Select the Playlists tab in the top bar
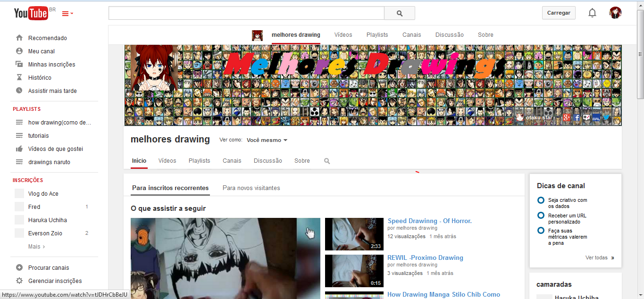Viewport: 644px width, 299px height. [x=377, y=35]
